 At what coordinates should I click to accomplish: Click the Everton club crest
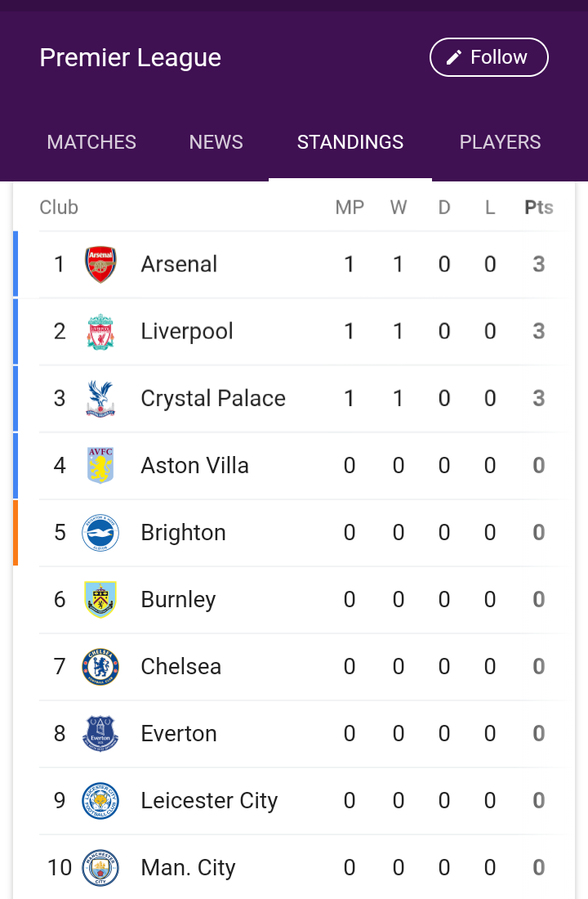[x=100, y=734]
